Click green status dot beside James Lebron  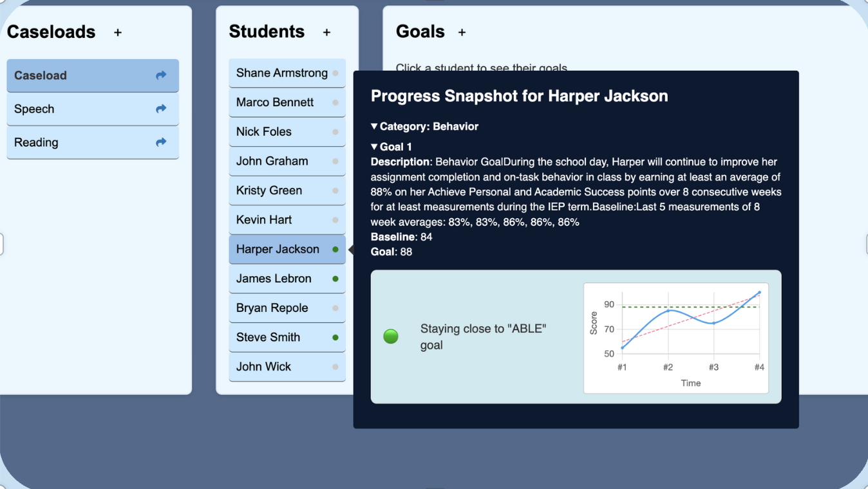335,279
